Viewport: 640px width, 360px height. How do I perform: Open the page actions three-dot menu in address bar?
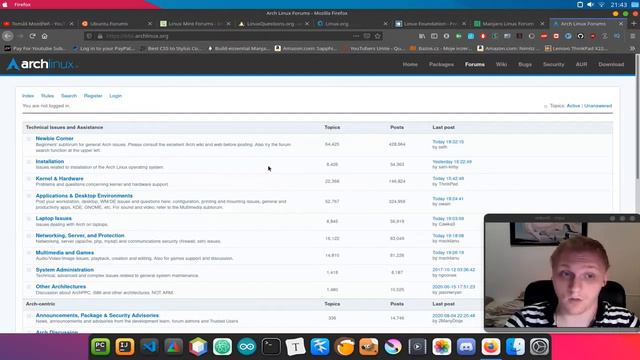click(x=356, y=36)
